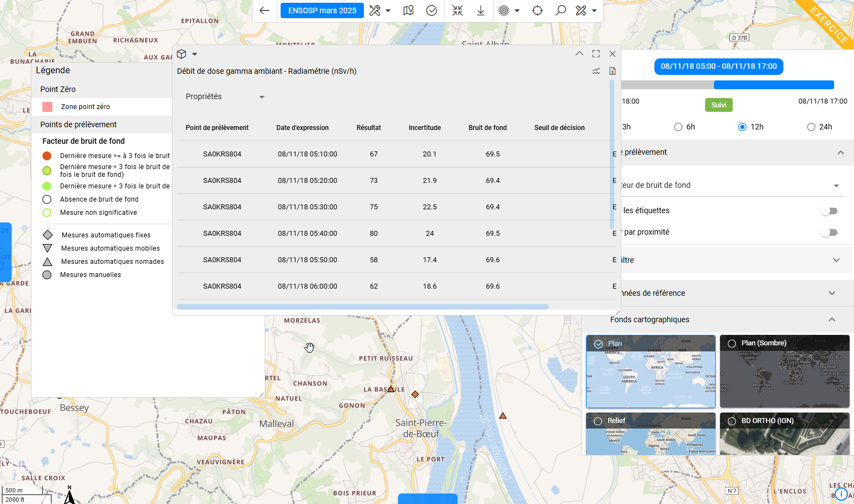Collapse the Fonds cartographiques section
854x504 pixels.
click(x=832, y=319)
